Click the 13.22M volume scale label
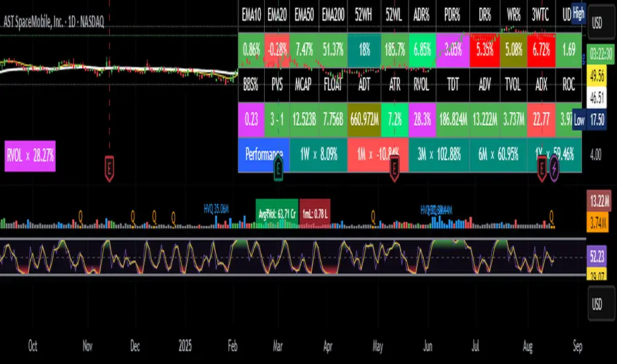Screen dimensions: 617x364 599,201
